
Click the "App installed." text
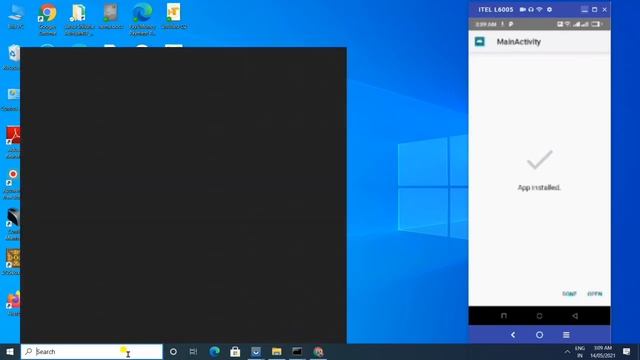[x=539, y=188]
